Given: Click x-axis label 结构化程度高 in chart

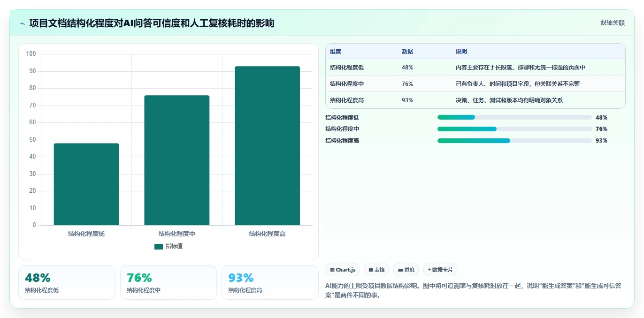Looking at the screenshot, I should [267, 234].
